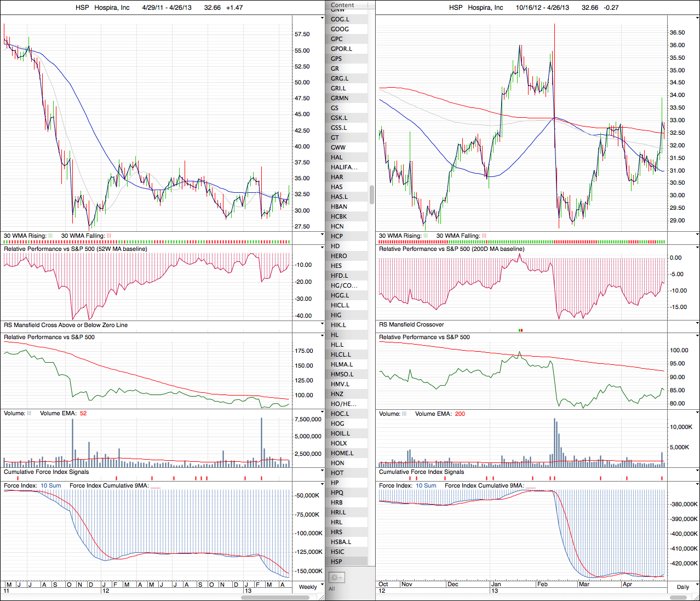This screenshot has height=601, width=700.
Task: Open the daily RS Mansfield Crossover pane arrow
Action: 697,324
